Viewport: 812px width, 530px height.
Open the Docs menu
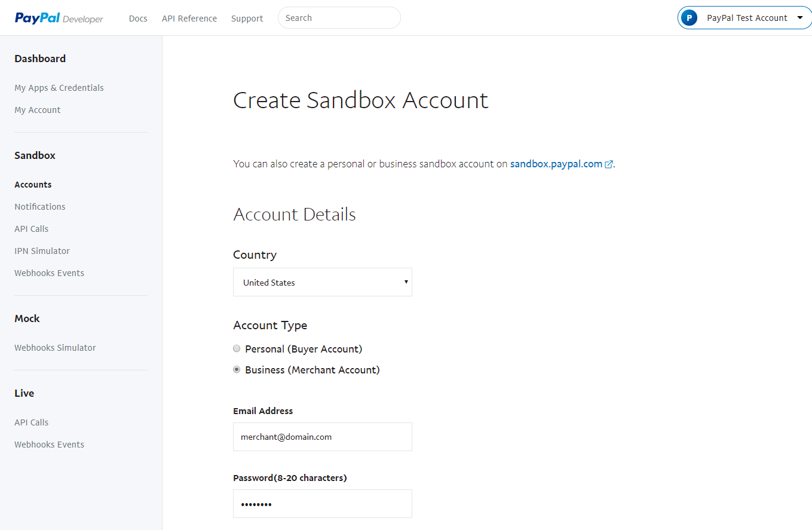pos(138,19)
